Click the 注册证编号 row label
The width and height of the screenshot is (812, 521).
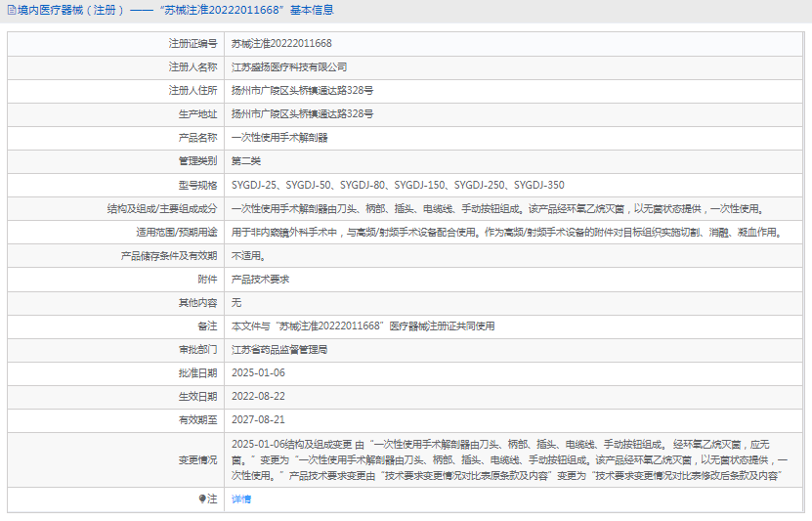tap(192, 44)
